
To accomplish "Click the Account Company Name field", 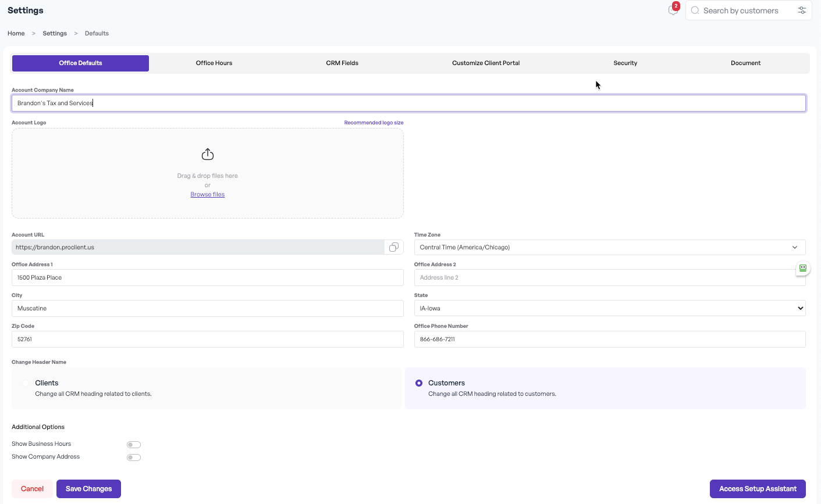I will (x=408, y=103).
